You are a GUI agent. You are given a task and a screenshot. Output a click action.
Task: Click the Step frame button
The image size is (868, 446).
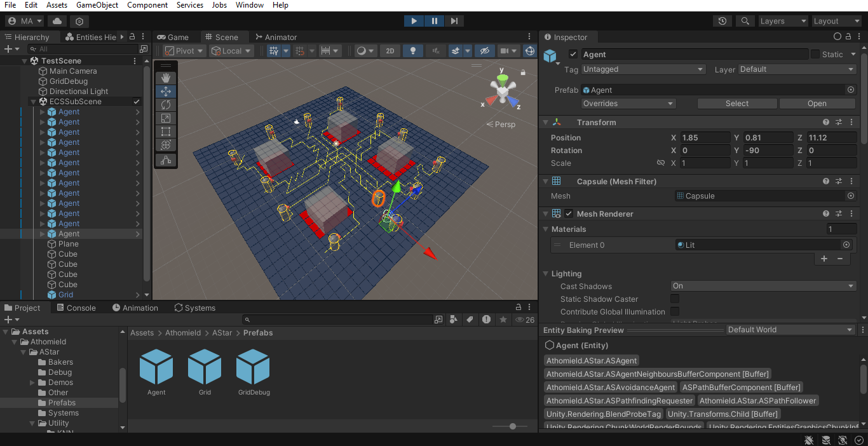coord(454,21)
